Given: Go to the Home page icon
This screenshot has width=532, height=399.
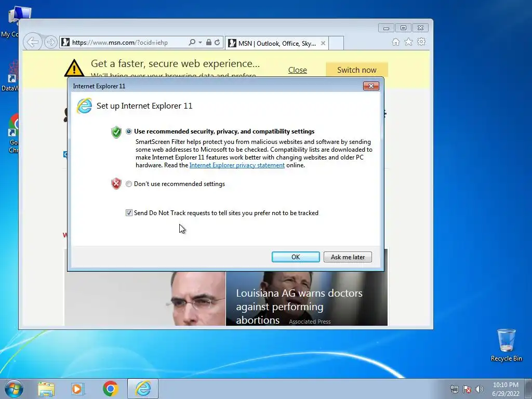Looking at the screenshot, I should point(395,42).
